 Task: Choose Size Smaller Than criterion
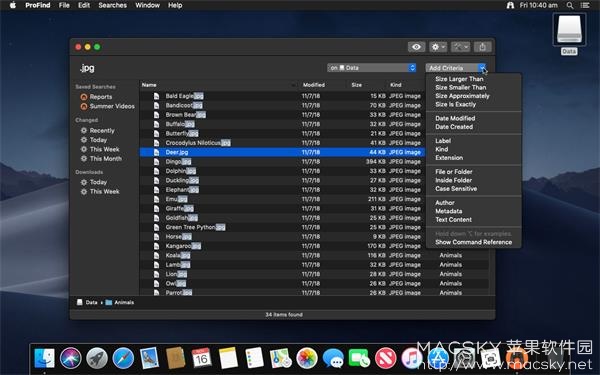[x=460, y=87]
